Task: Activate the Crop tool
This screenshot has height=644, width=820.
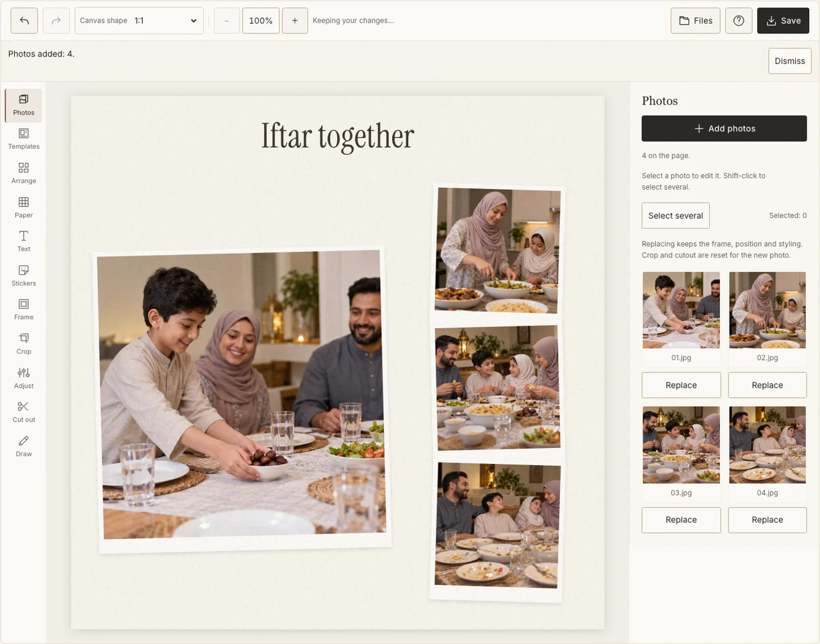Action: (x=24, y=344)
